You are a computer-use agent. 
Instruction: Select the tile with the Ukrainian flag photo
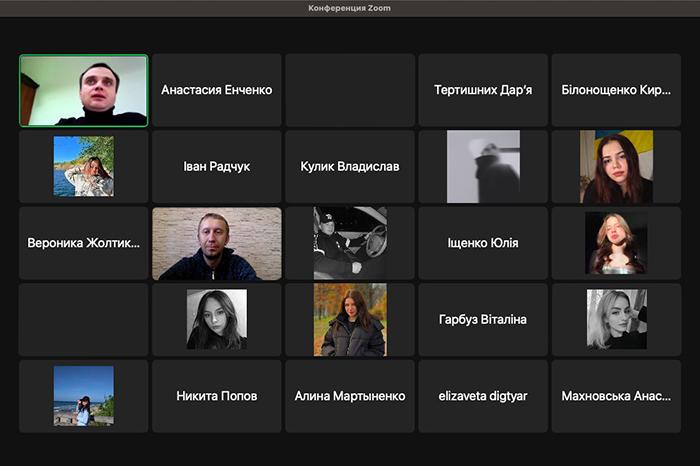tap(616, 166)
